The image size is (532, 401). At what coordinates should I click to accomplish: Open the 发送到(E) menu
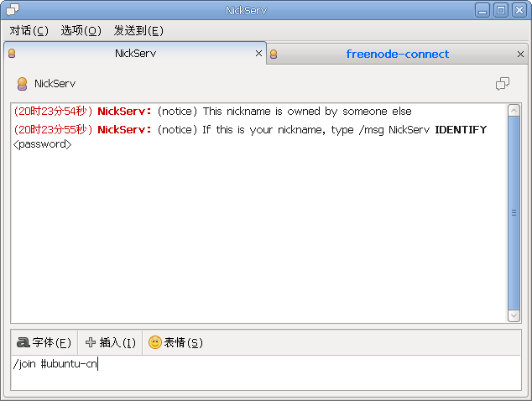138,31
